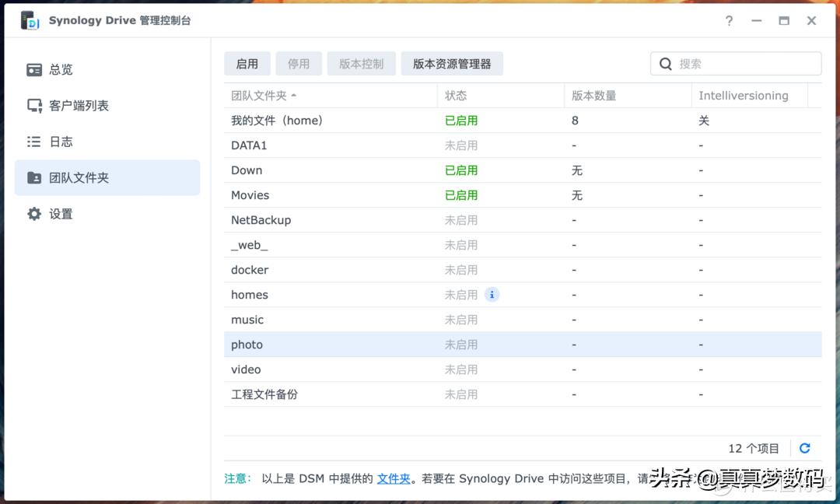This screenshot has width=840, height=504.
Task: Click the 启用 enable button
Action: (247, 63)
